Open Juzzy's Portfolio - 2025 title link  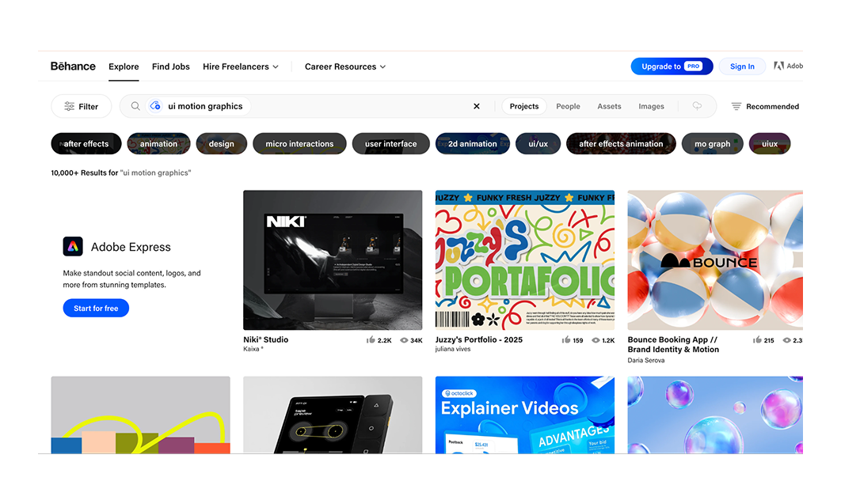pos(479,339)
